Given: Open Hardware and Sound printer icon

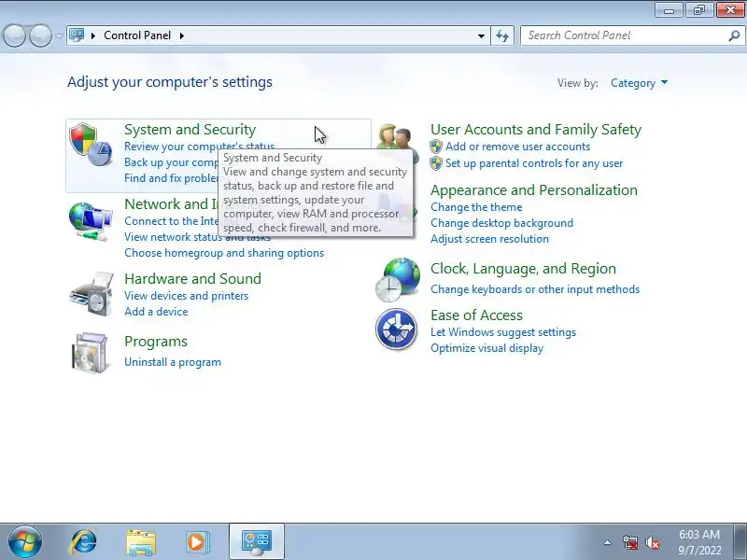Looking at the screenshot, I should coord(92,294).
